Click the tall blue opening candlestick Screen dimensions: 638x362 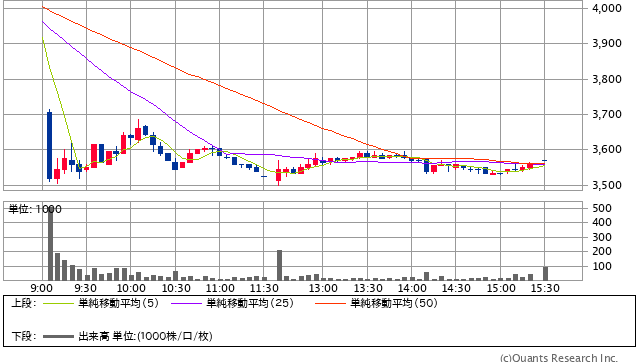(x=50, y=146)
